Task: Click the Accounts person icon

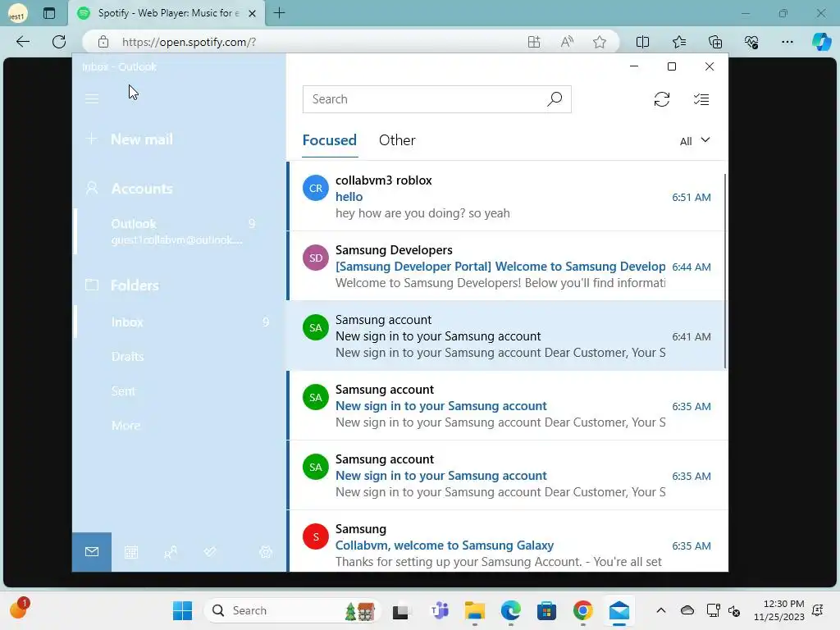Action: click(x=92, y=188)
